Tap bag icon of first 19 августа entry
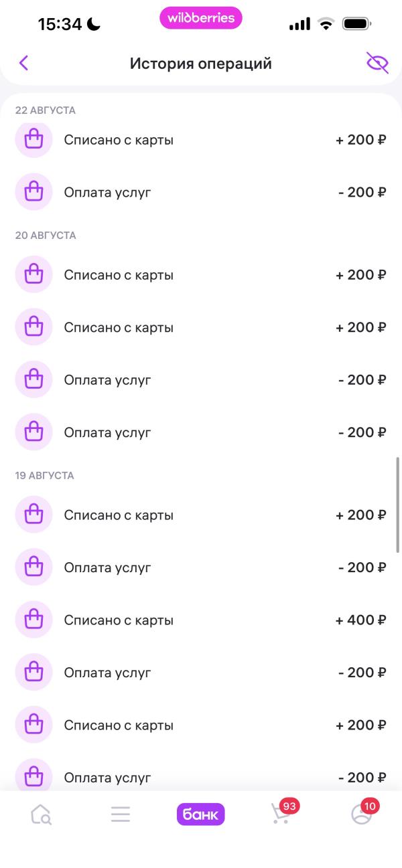This screenshot has height=868, width=402. (x=33, y=515)
